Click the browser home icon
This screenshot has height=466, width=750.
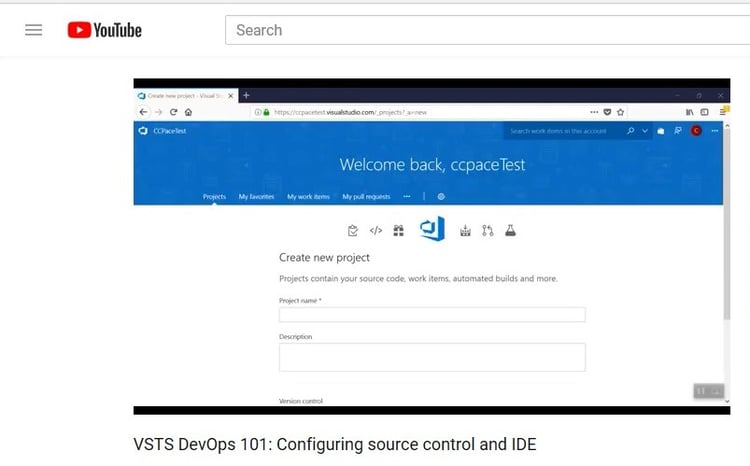(x=188, y=112)
